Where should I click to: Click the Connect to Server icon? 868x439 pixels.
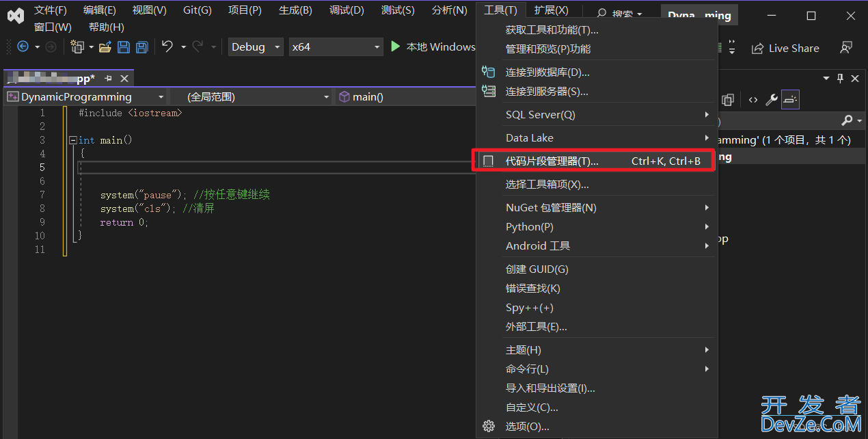(x=489, y=91)
